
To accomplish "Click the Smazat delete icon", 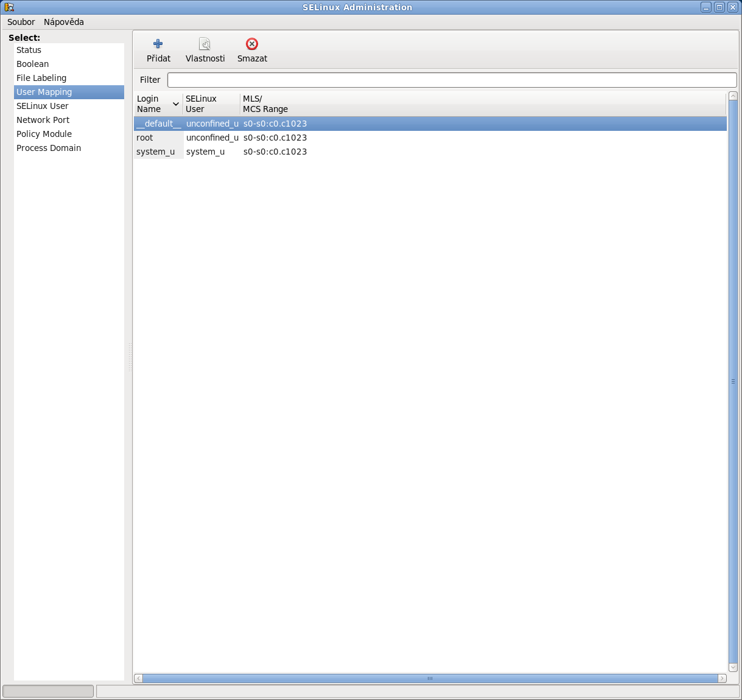I will point(252,44).
